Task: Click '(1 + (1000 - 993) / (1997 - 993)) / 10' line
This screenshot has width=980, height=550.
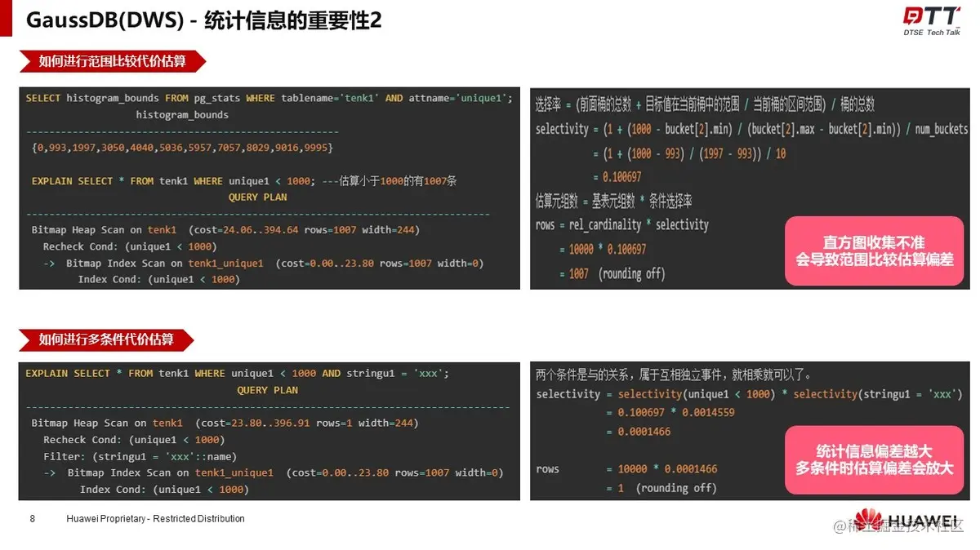Action: pos(689,153)
